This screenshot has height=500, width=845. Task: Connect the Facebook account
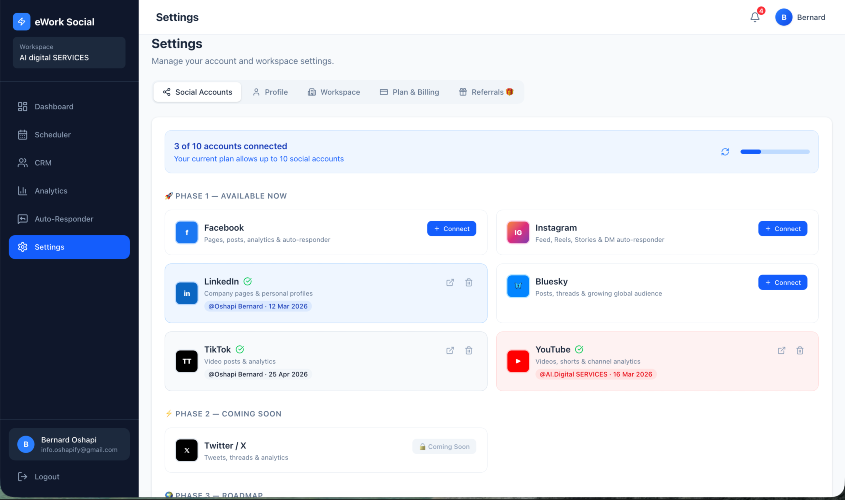452,228
